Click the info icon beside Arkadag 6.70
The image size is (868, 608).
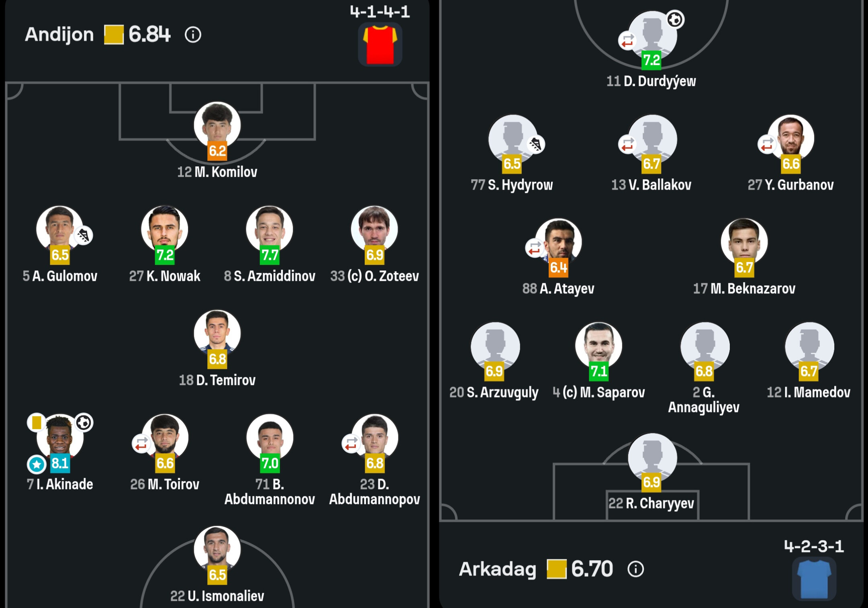click(x=635, y=569)
